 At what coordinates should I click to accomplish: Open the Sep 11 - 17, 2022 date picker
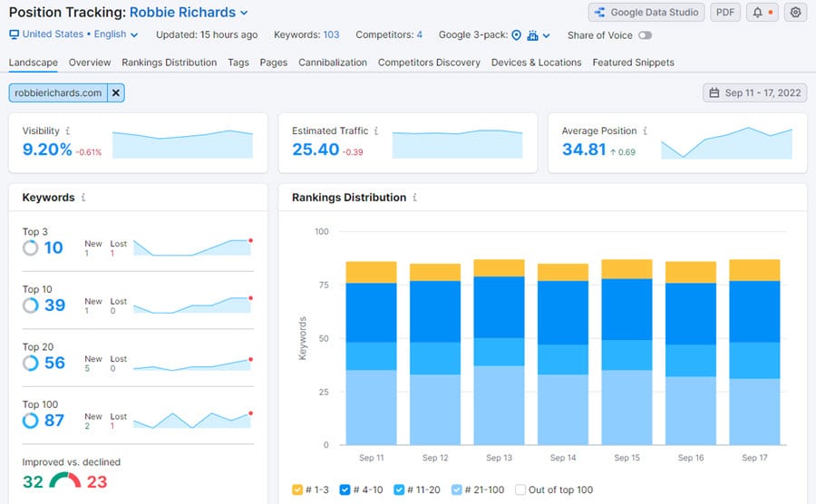tap(754, 92)
